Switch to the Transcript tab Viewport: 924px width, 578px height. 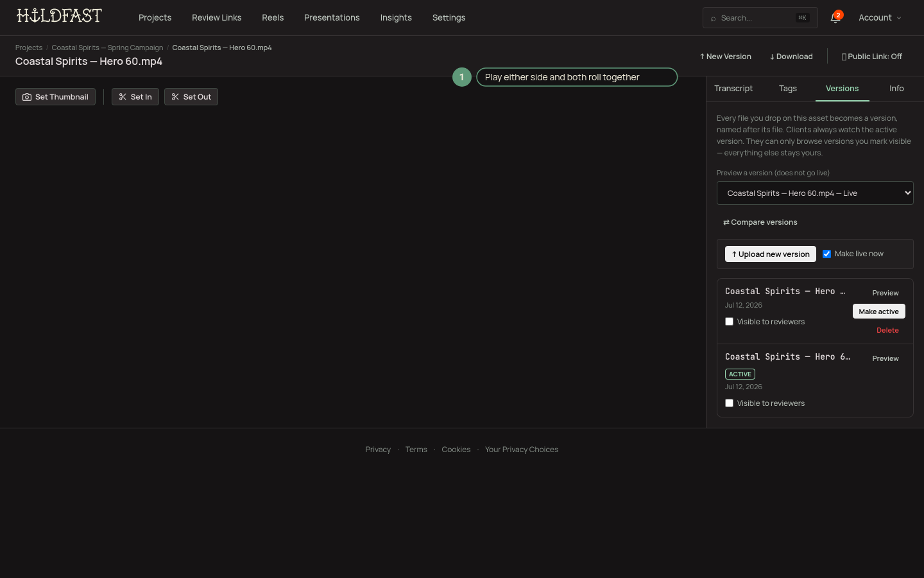click(733, 89)
